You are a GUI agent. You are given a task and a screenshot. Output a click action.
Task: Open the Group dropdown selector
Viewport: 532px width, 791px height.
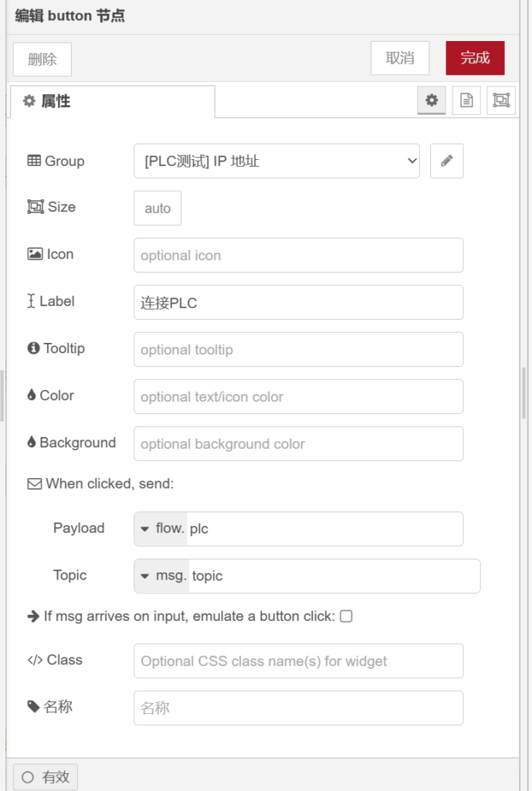[x=276, y=161]
